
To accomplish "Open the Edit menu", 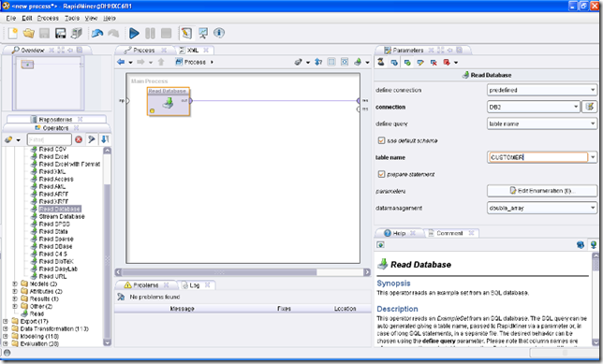I will 27,18.
